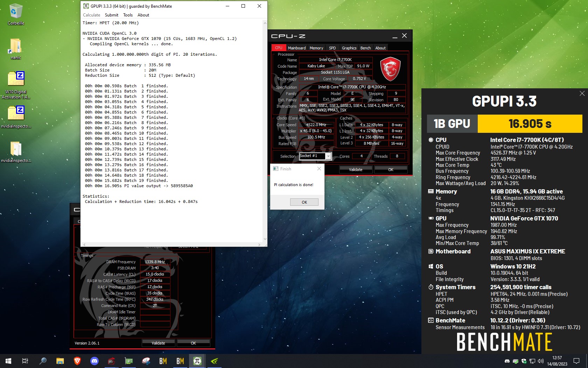
Task: Click the Intel Core i7 7700K name field
Action: [x=335, y=60]
